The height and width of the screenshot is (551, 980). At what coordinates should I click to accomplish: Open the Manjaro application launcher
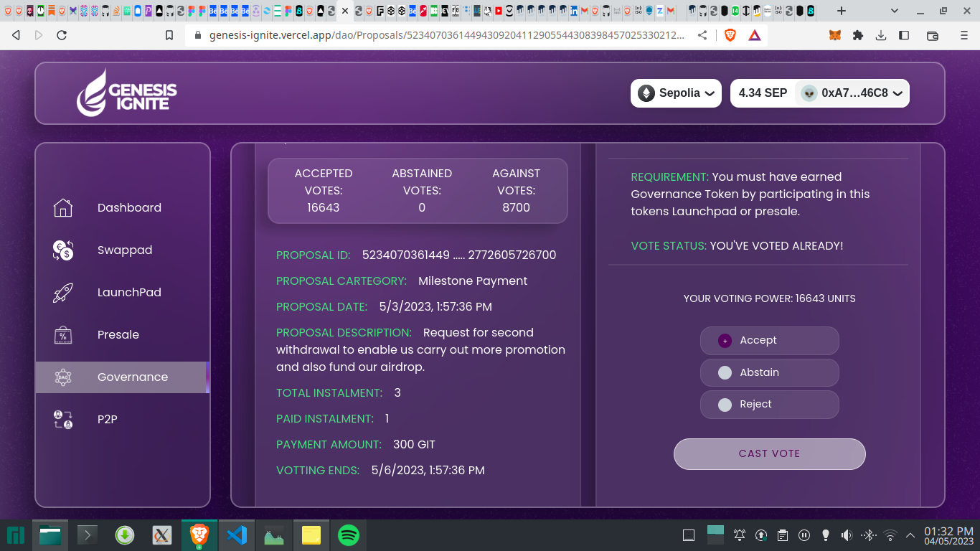(x=16, y=535)
